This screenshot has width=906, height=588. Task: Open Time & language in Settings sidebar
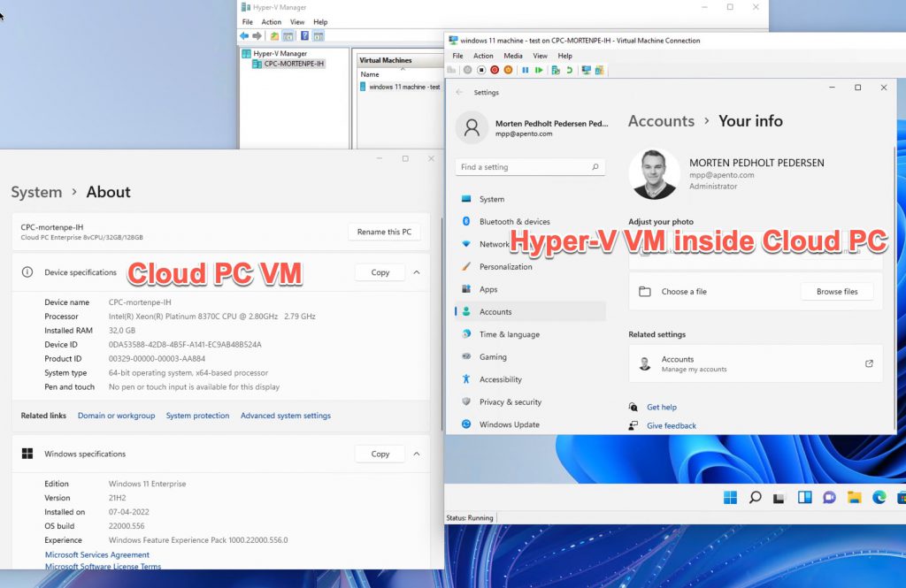[530, 334]
